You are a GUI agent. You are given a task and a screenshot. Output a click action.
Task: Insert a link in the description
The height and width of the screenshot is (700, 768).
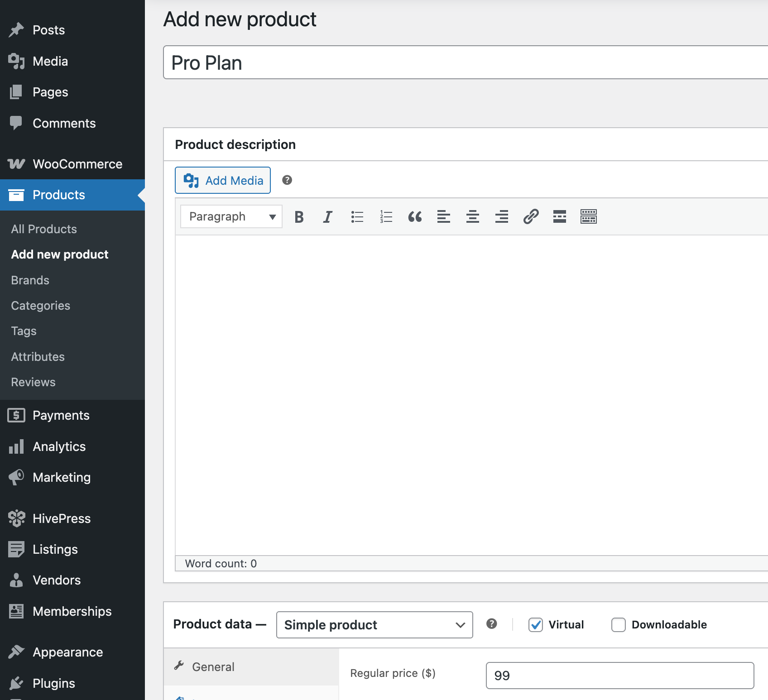pyautogui.click(x=530, y=216)
